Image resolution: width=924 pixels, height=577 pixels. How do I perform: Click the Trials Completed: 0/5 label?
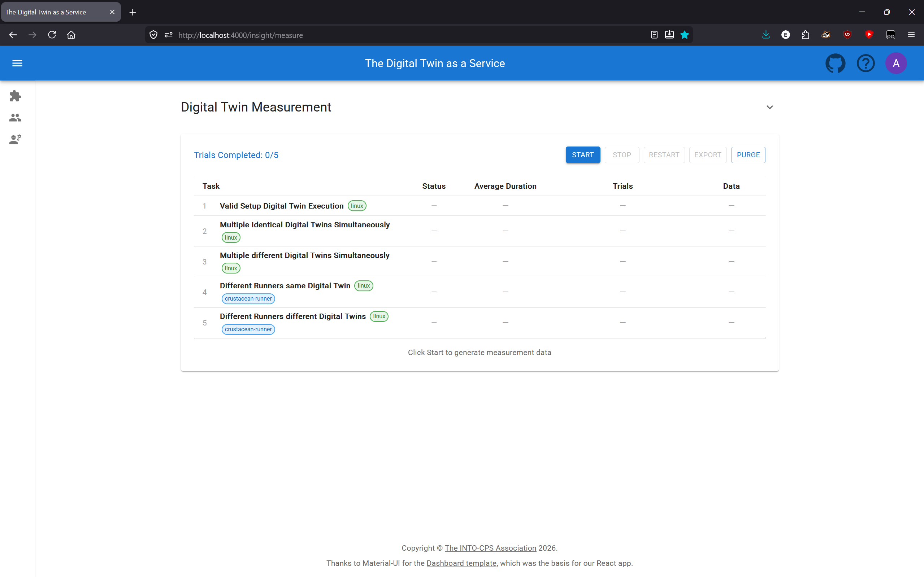(236, 155)
